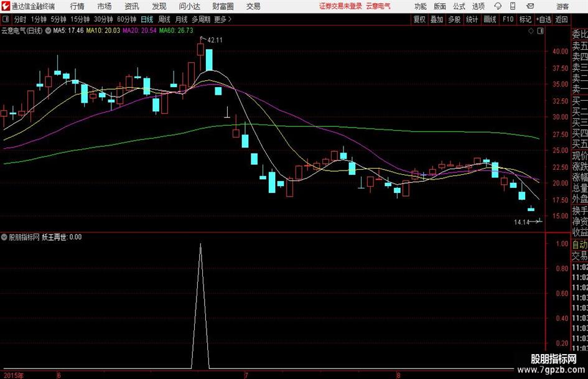Switch to the 分时 period tab
The width and height of the screenshot is (588, 379).
(20, 19)
